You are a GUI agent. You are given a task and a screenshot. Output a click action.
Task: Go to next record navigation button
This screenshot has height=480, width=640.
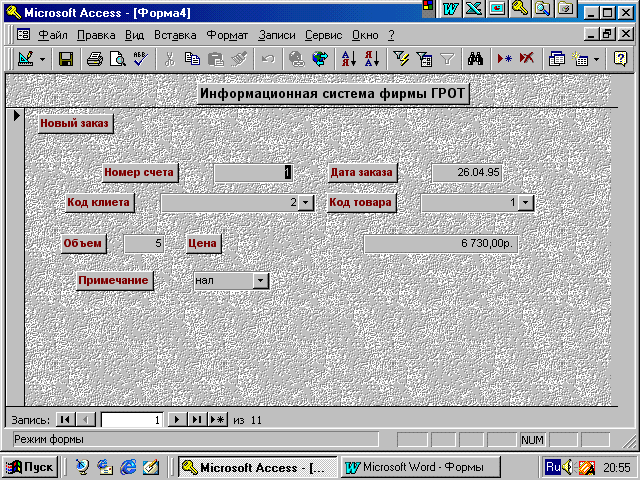[177, 420]
